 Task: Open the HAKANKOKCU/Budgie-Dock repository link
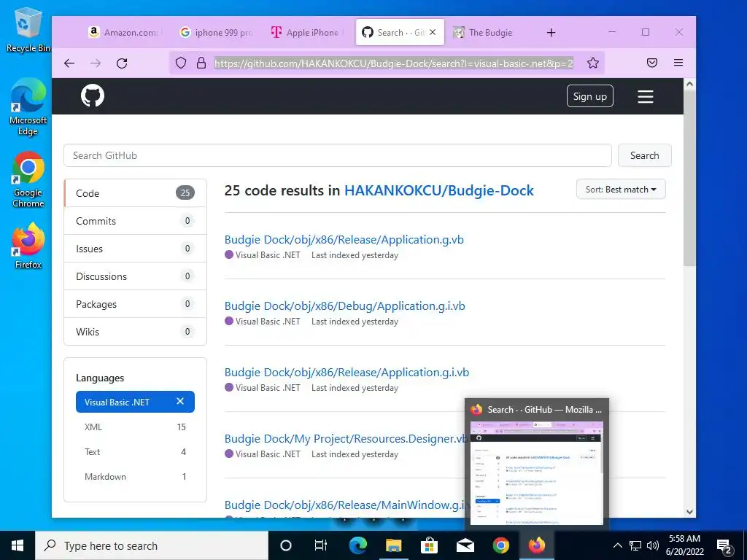[x=438, y=190]
